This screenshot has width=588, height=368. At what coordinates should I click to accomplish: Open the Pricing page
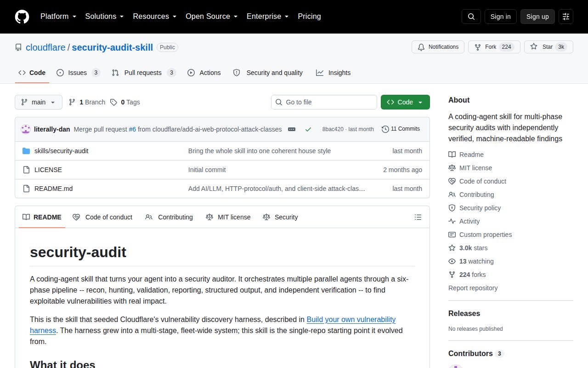[309, 17]
